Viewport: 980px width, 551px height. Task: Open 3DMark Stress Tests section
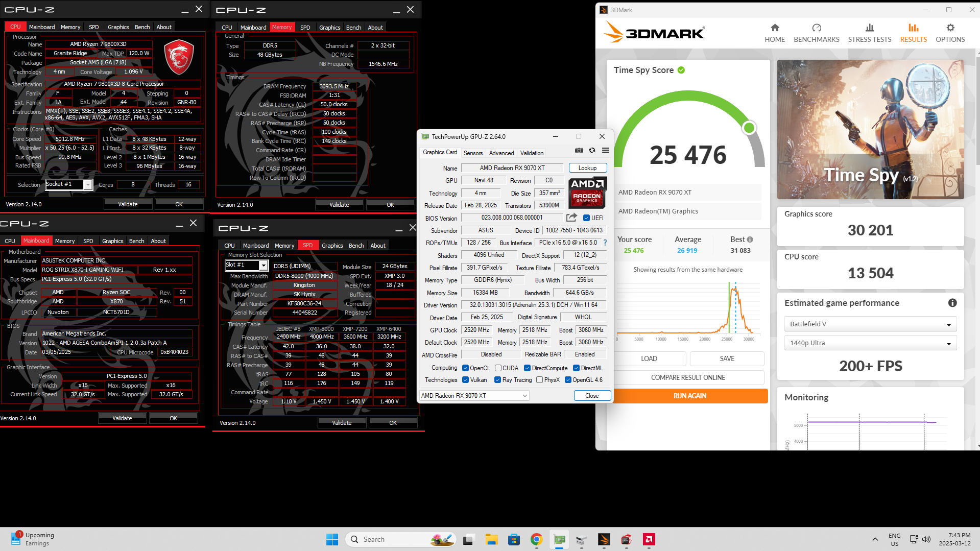[x=869, y=33]
